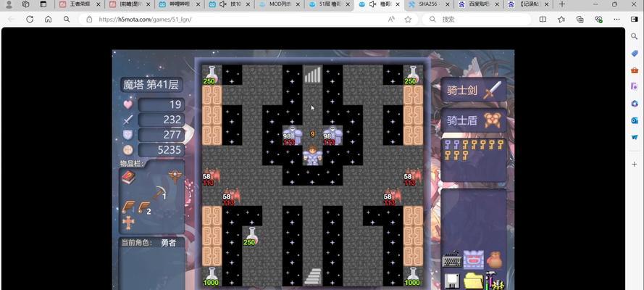Click the heart HP icon

pyautogui.click(x=128, y=104)
